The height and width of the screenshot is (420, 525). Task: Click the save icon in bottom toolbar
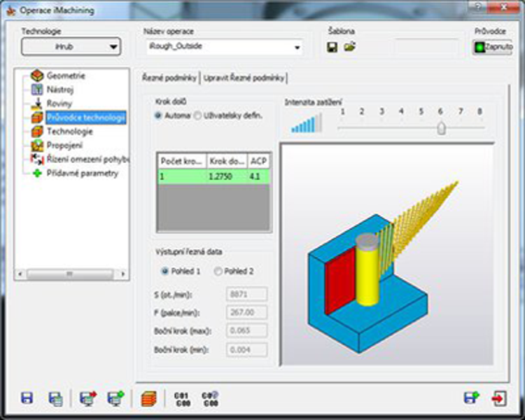pyautogui.click(x=27, y=398)
